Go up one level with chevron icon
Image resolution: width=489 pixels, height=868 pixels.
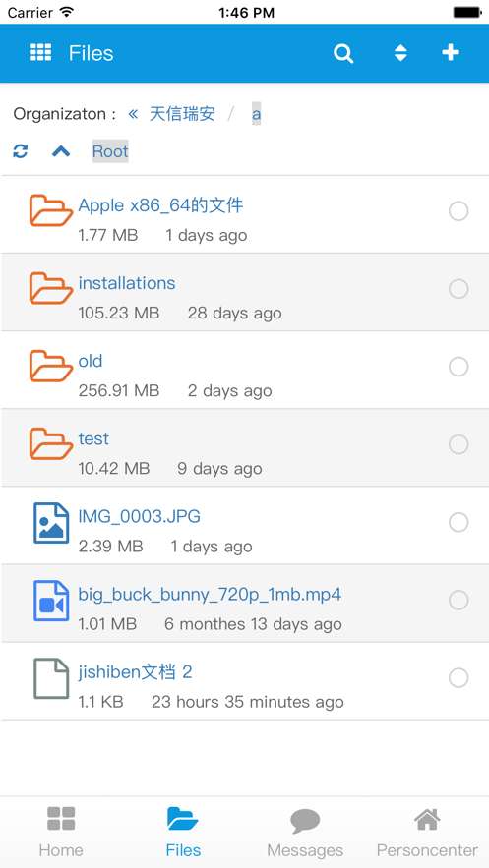click(61, 151)
